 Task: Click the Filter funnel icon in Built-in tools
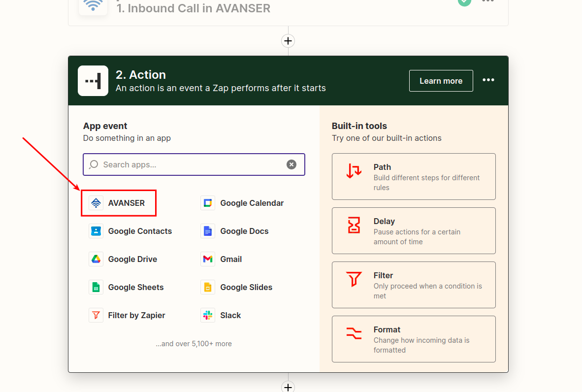click(x=354, y=279)
